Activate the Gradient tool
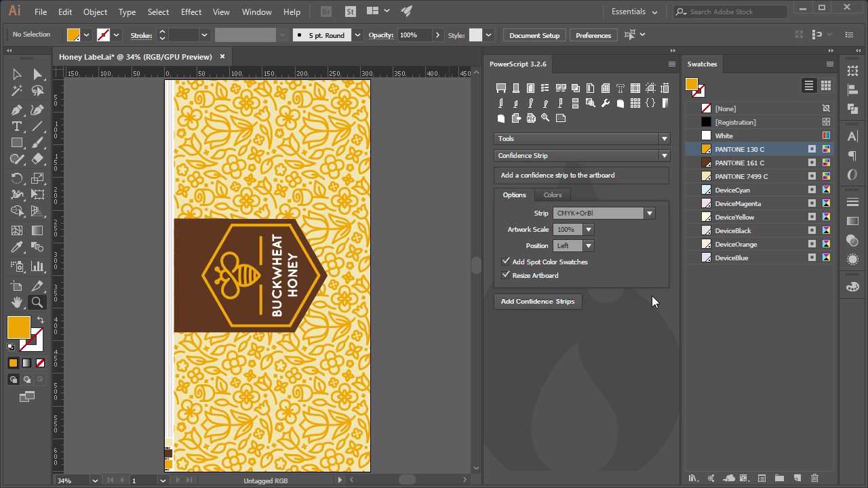The height and width of the screenshot is (488, 868). click(x=38, y=231)
